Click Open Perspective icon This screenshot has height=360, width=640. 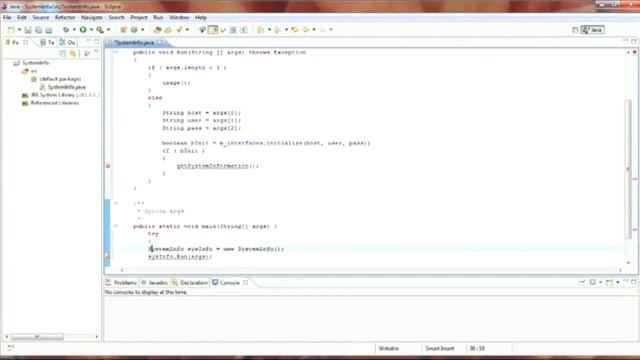pos(575,30)
